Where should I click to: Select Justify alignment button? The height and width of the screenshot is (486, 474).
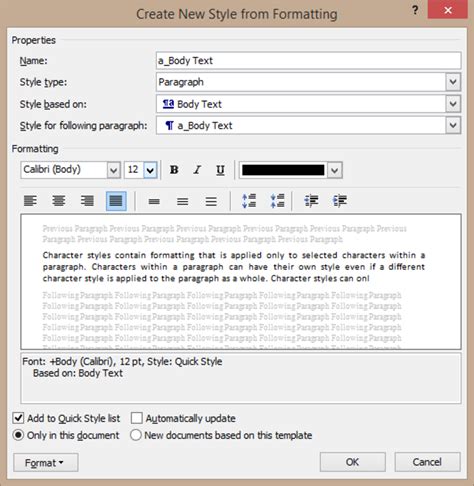[116, 201]
